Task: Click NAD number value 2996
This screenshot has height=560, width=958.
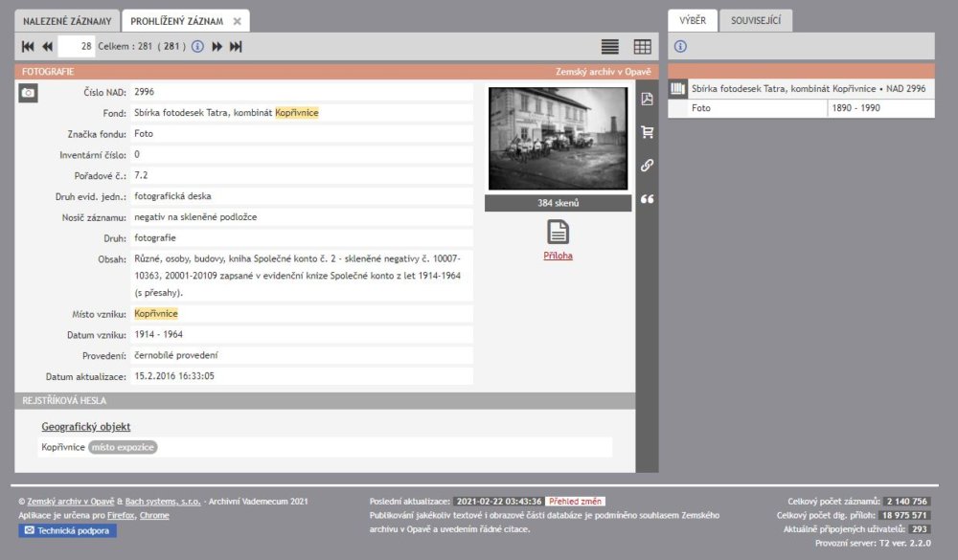Action: coord(145,92)
